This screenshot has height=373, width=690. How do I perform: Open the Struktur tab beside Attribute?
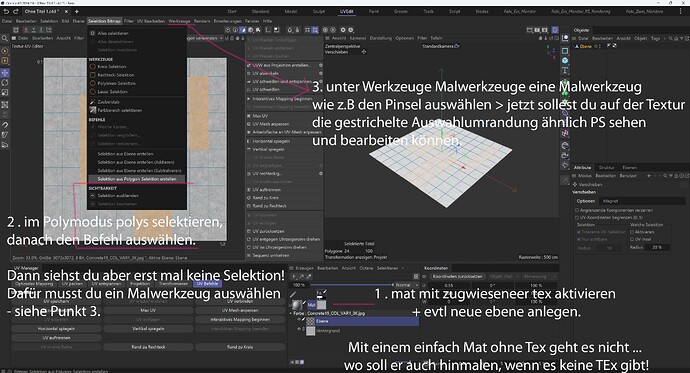[606, 168]
